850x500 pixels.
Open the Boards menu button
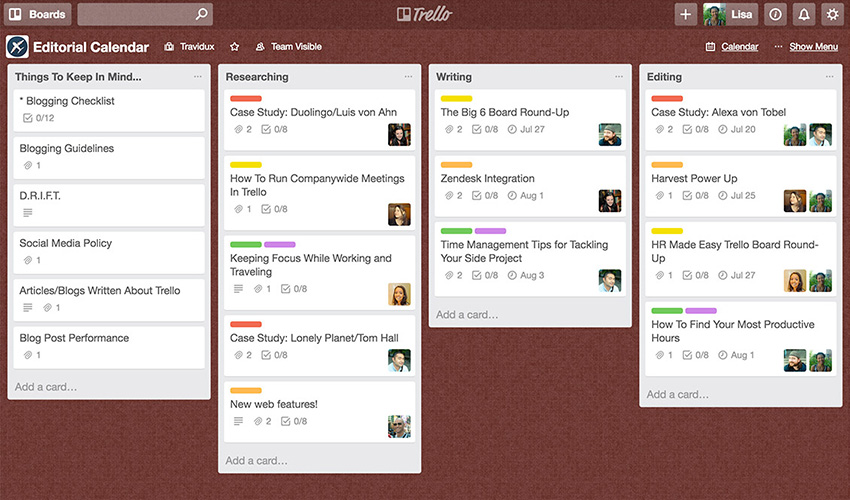(x=37, y=14)
